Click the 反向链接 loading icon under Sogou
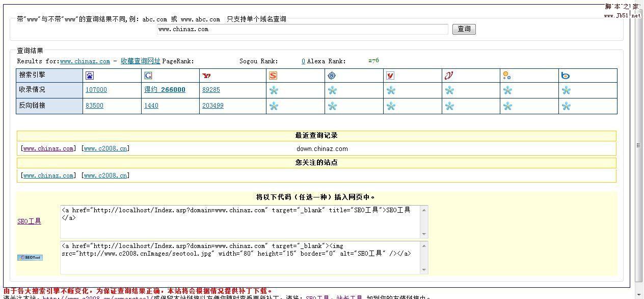Image resolution: width=644 pixels, height=299 pixels. coord(274,106)
